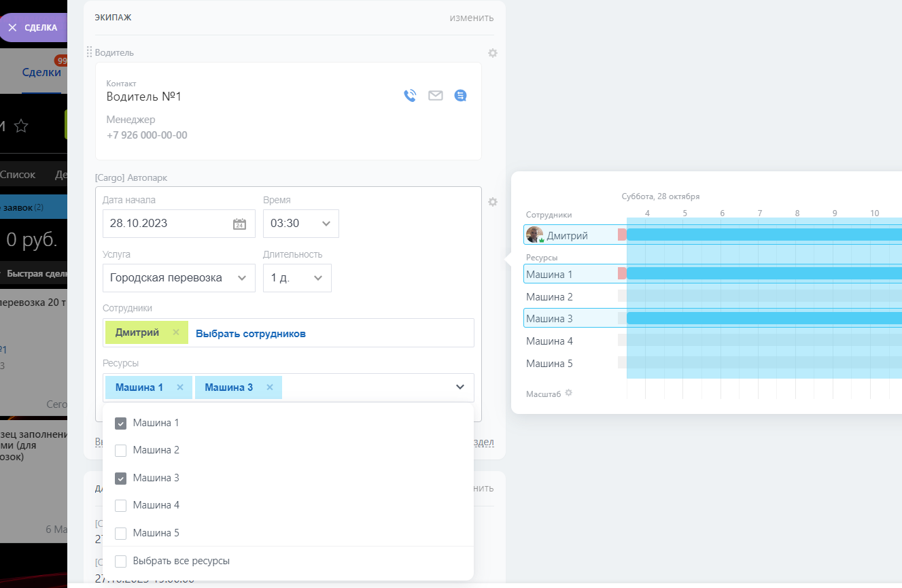The width and height of the screenshot is (902, 588).
Task: Select Машина 4 row in timeline resources
Action: click(549, 341)
